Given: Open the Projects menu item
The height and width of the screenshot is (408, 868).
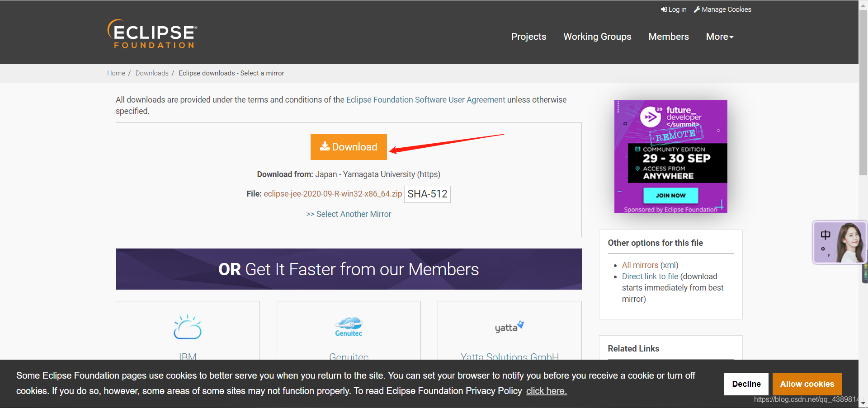Looking at the screenshot, I should [528, 37].
